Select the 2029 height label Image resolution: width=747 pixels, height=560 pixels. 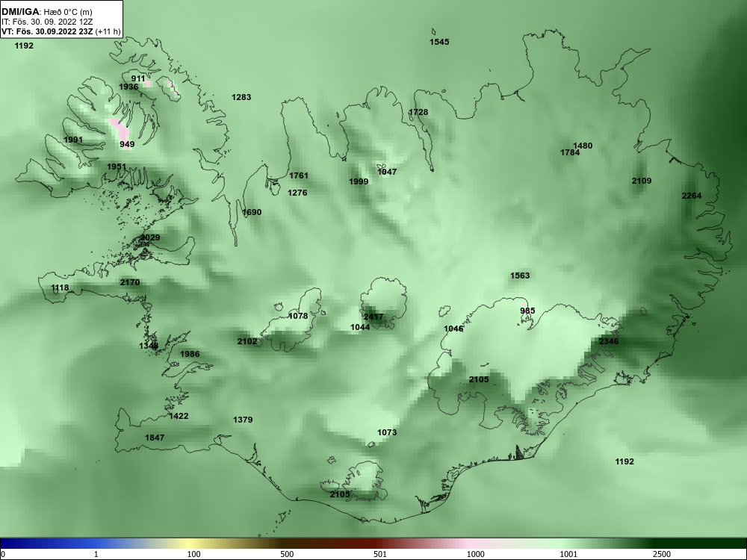(x=150, y=237)
